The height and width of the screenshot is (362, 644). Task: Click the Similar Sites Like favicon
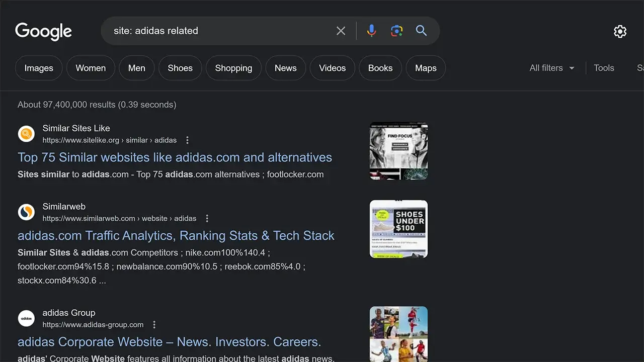tap(26, 134)
